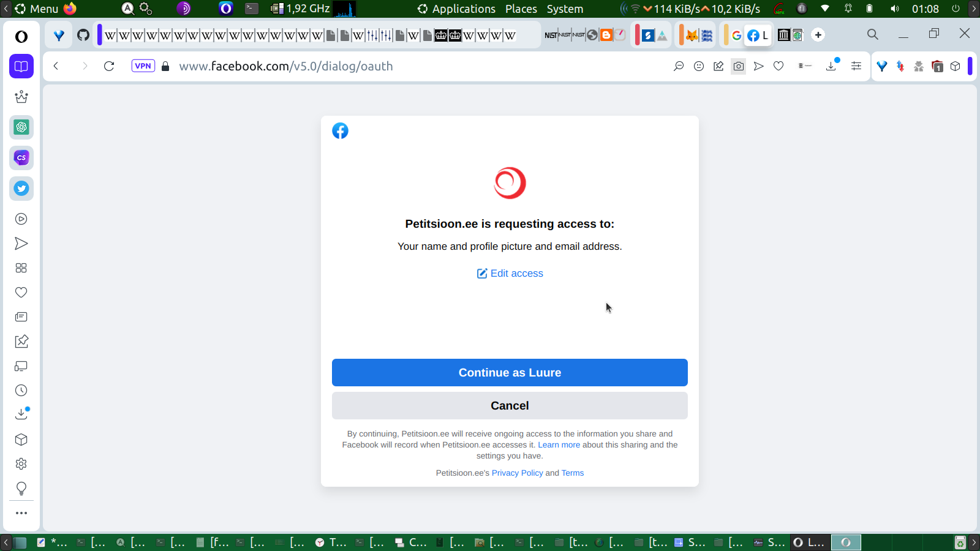Reload the current Facebook page
Viewport: 980px width, 551px height.
[x=109, y=66]
